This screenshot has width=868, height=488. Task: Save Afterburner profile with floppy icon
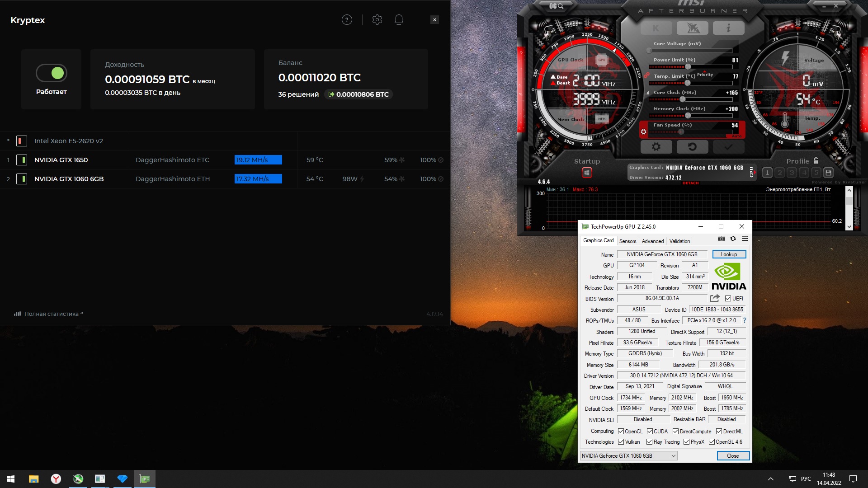coord(828,173)
